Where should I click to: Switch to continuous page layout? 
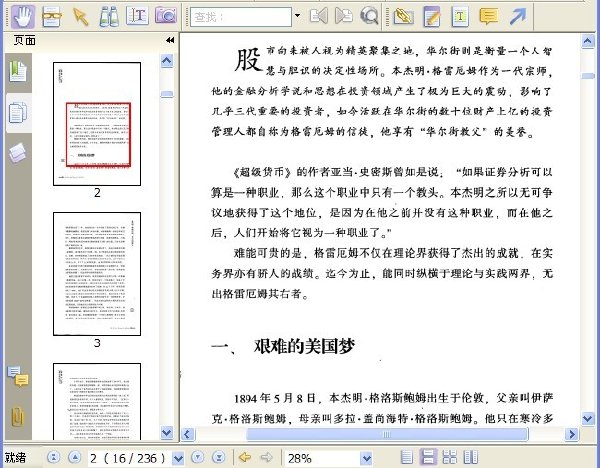coord(428,457)
